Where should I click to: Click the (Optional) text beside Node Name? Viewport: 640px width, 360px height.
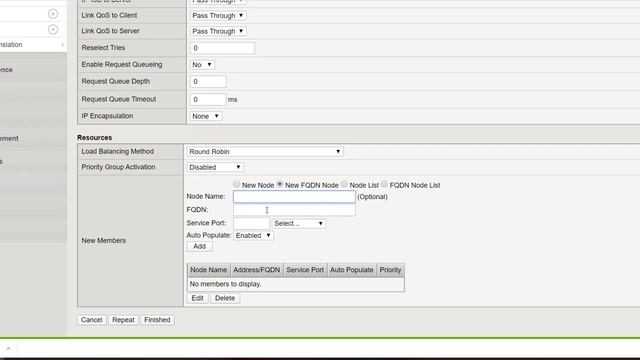(372, 197)
